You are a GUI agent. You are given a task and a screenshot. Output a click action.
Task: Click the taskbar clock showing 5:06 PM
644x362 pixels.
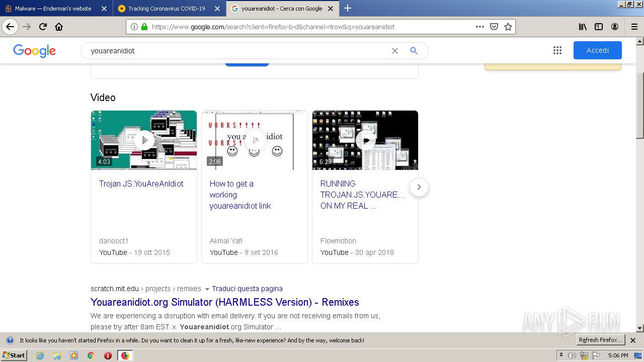point(618,355)
